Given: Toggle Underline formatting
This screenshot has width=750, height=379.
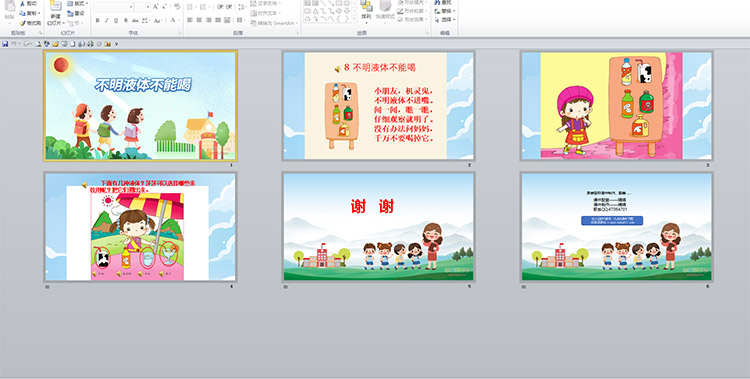Looking at the screenshot, I should pos(116,20).
